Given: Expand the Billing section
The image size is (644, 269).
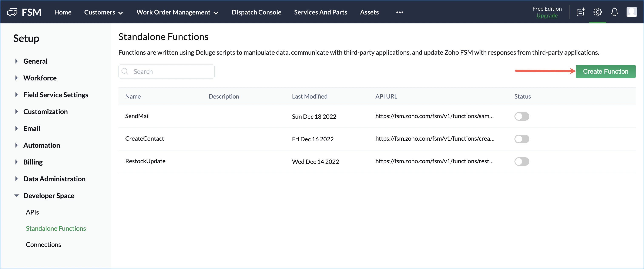Looking at the screenshot, I should pyautogui.click(x=17, y=162).
